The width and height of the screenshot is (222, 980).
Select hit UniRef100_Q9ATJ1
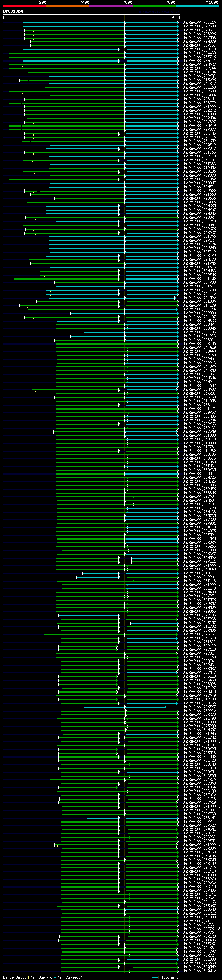[199, 61]
